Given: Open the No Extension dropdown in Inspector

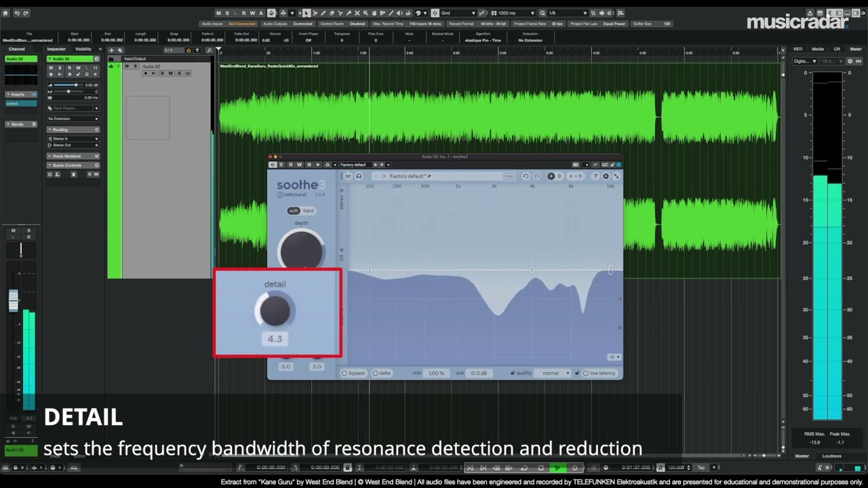Looking at the screenshot, I should click(73, 119).
